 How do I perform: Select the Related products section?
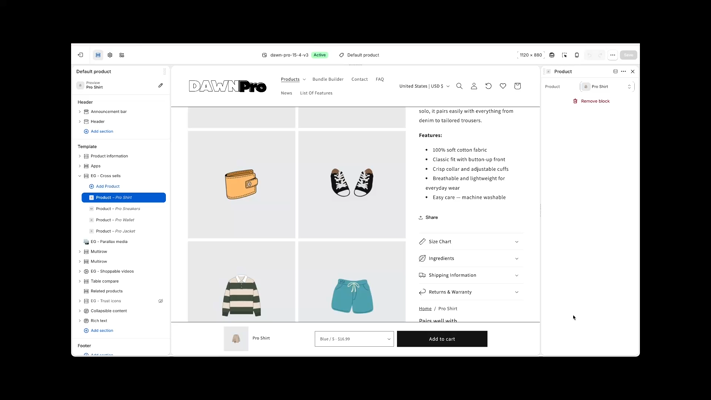point(107,291)
